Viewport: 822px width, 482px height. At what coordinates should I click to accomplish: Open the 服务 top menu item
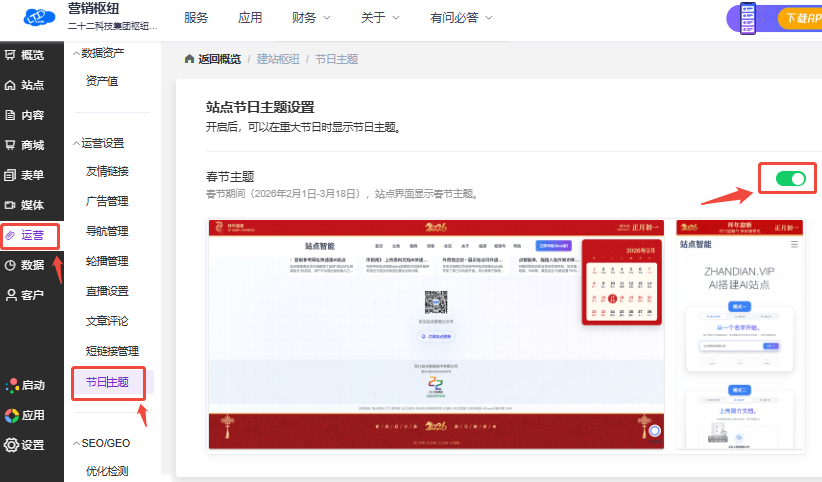coord(197,18)
